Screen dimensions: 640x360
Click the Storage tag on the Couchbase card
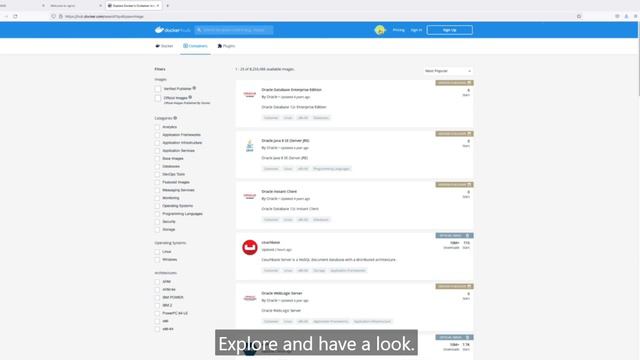click(319, 270)
